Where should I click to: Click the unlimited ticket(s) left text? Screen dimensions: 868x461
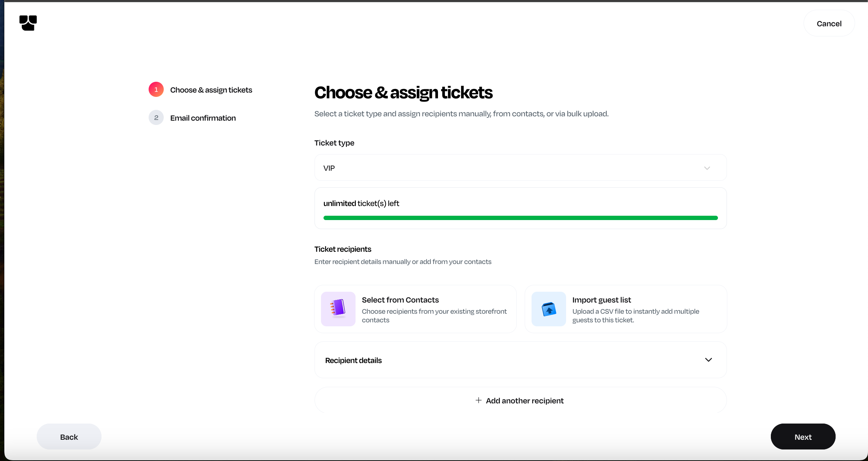pyautogui.click(x=361, y=203)
